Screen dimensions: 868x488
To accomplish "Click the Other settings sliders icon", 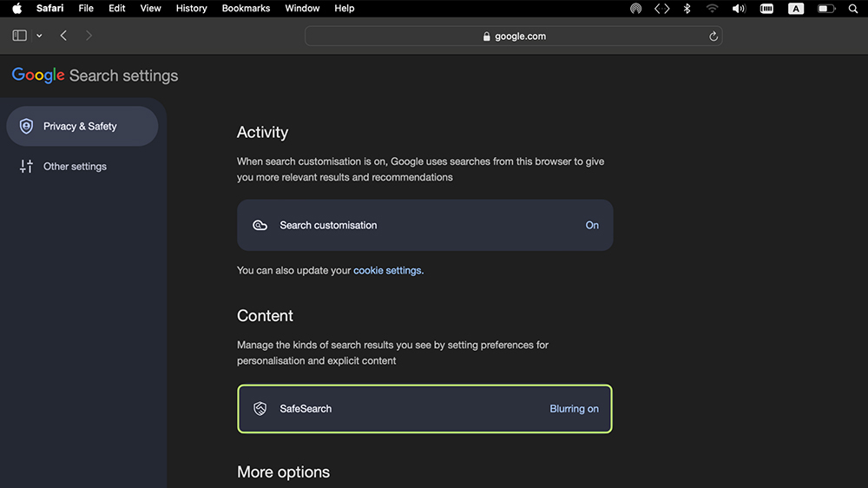I will point(26,166).
